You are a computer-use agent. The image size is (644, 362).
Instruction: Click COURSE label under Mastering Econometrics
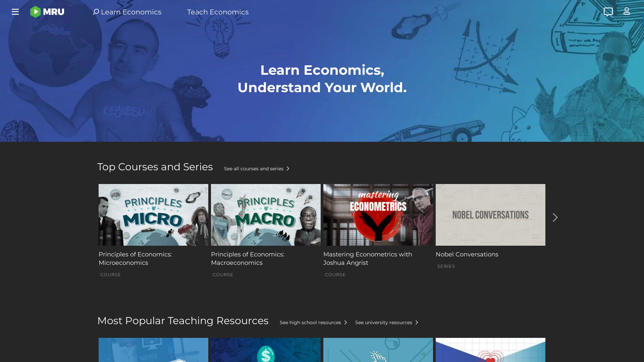click(335, 275)
